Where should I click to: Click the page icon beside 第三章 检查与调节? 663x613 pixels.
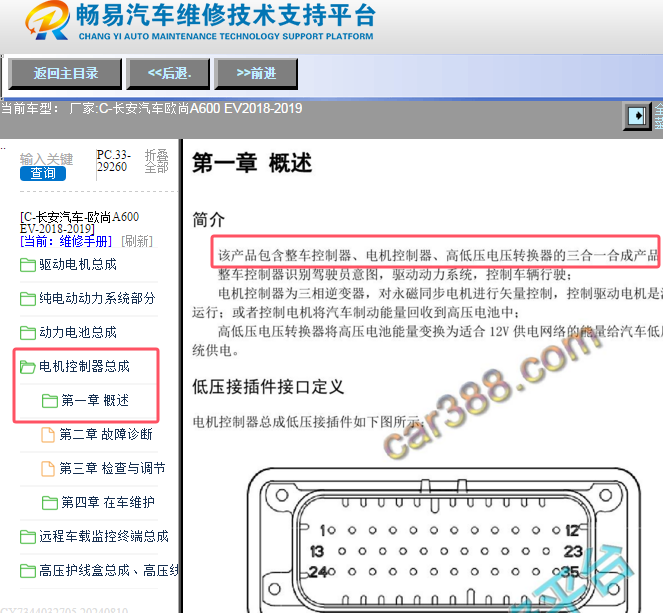[x=48, y=468]
